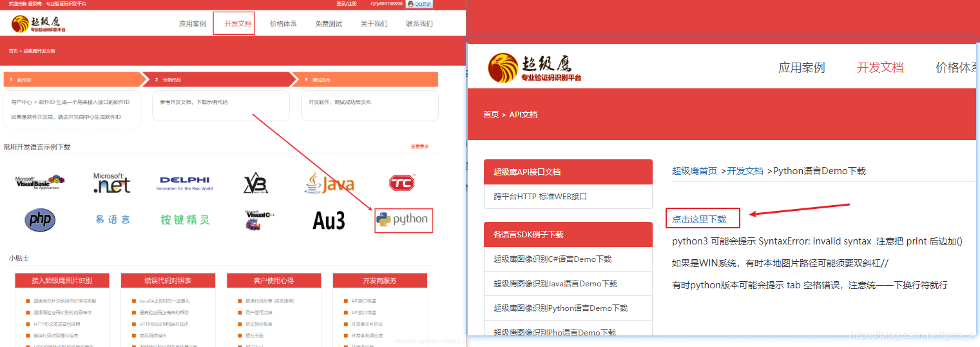Open 关于我们 in the navigation
The width and height of the screenshot is (980, 347).
(x=374, y=24)
